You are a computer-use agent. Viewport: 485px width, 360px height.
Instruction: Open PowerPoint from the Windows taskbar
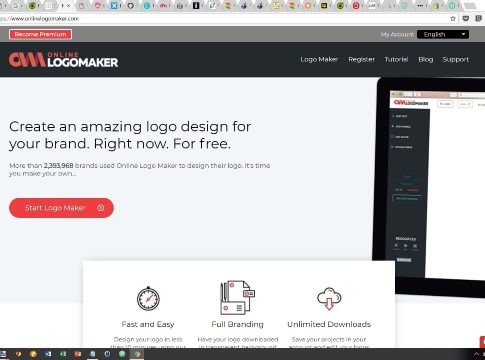point(78,354)
